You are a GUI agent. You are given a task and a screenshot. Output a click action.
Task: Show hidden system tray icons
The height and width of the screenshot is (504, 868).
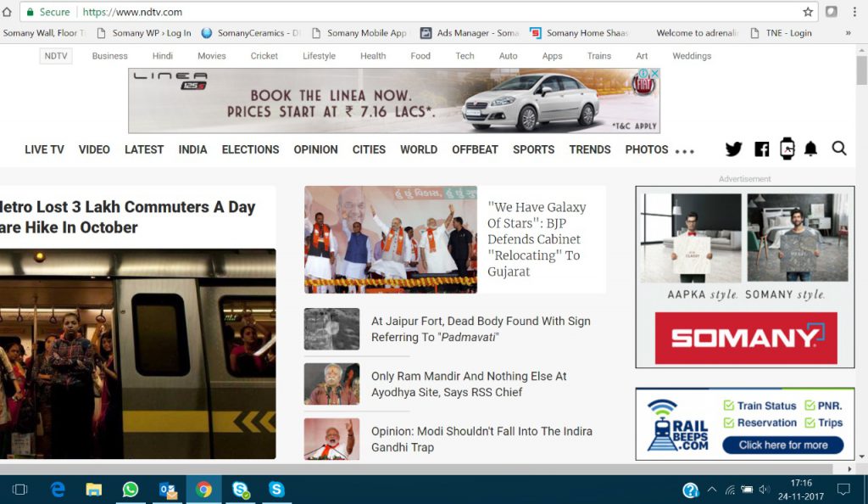pyautogui.click(x=712, y=490)
